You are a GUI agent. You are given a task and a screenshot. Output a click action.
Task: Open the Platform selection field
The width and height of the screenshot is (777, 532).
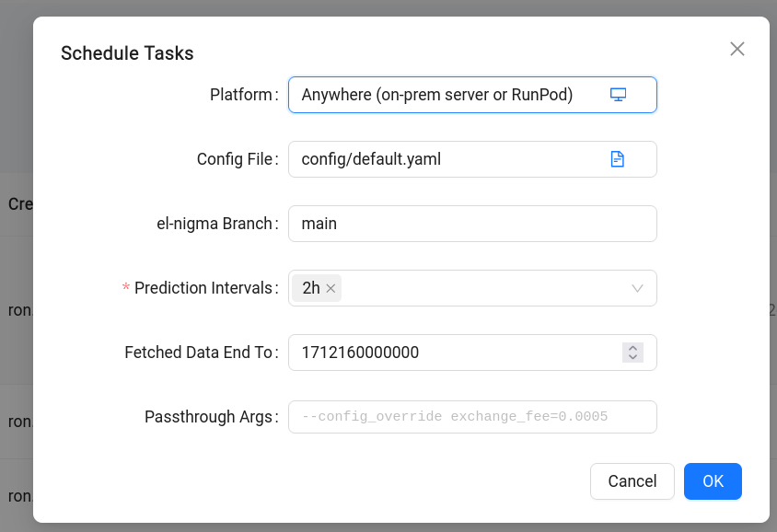[442, 94]
